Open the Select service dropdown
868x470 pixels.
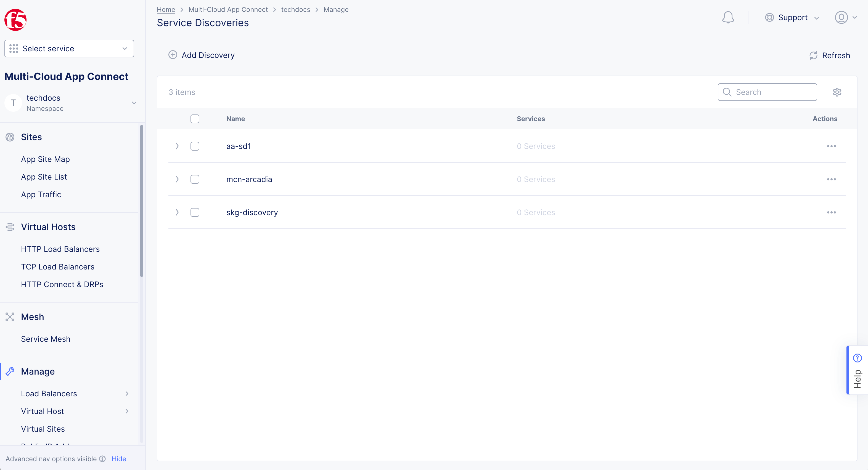pos(69,49)
